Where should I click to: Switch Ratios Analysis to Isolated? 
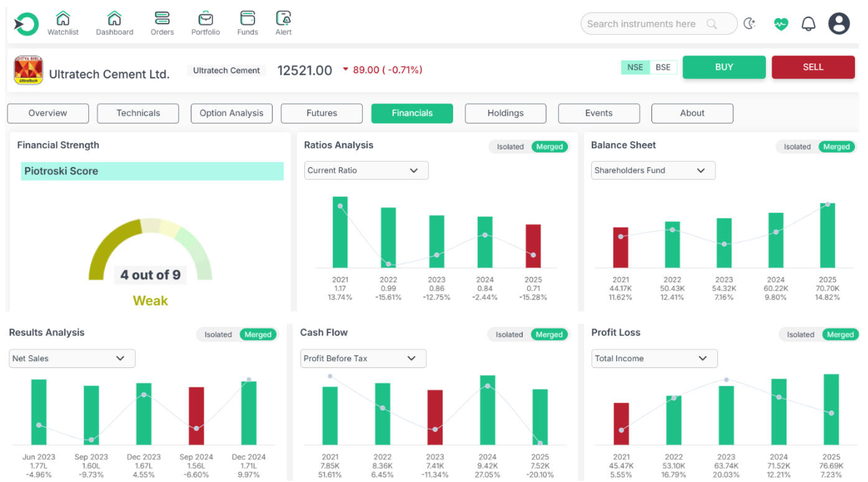tap(510, 147)
